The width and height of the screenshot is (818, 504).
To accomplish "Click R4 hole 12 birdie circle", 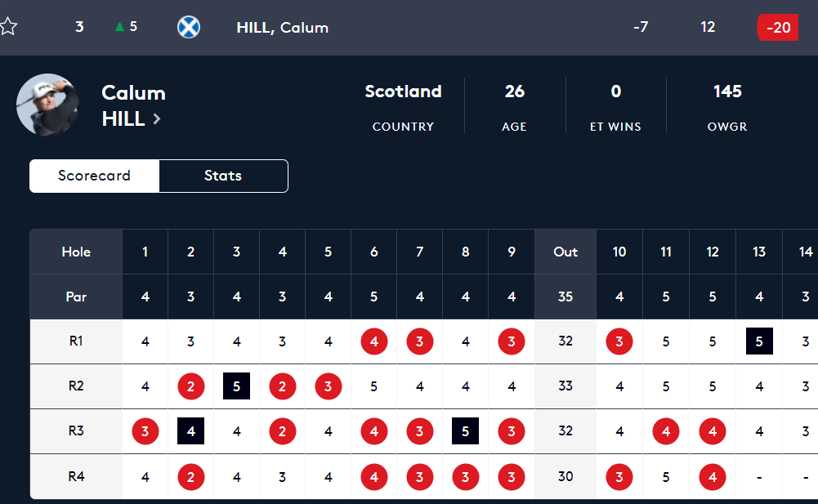I will pos(713,476).
